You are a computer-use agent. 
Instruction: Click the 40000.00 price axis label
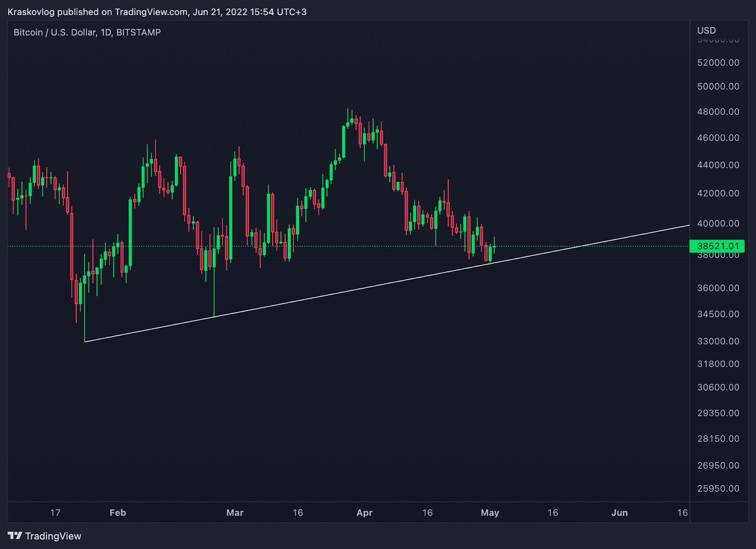(x=718, y=223)
